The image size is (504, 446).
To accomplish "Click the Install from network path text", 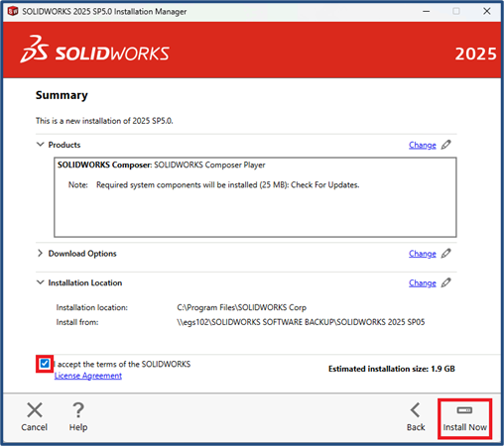I will pos(301,322).
